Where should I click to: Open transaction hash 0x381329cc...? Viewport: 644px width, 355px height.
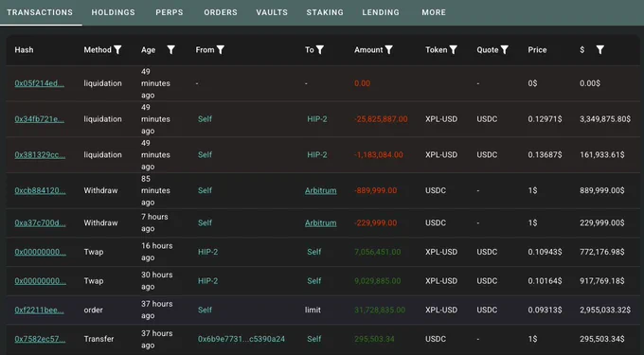[x=40, y=154]
